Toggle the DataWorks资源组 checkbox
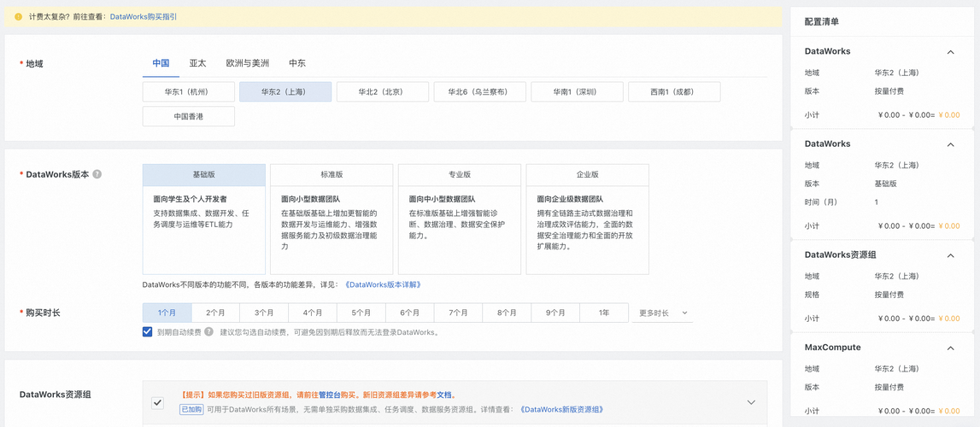 click(x=157, y=402)
